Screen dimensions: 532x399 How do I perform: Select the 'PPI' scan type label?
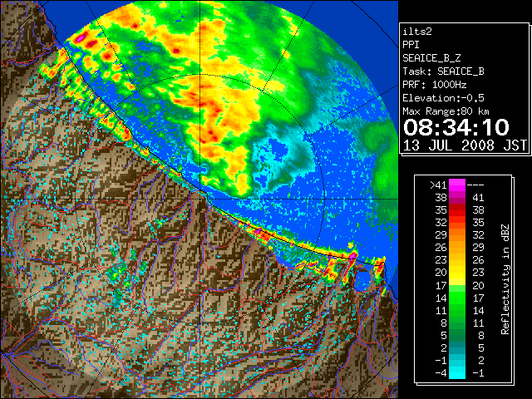411,45
